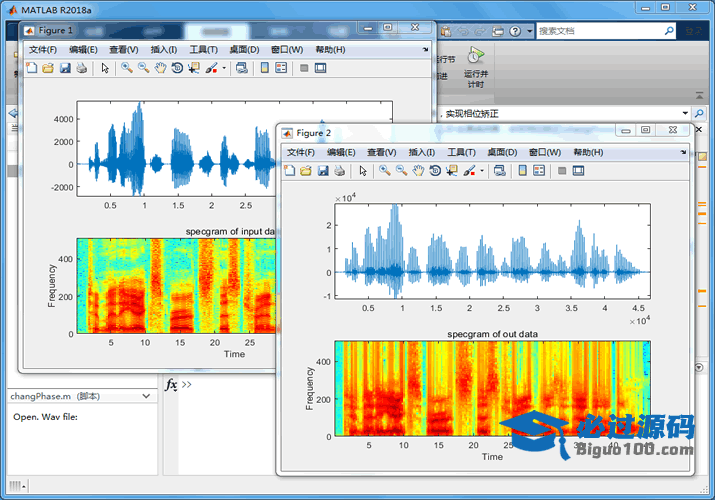The image size is (715, 500).
Task: Select the Pan hand tool in Figure 1
Action: coord(160,68)
